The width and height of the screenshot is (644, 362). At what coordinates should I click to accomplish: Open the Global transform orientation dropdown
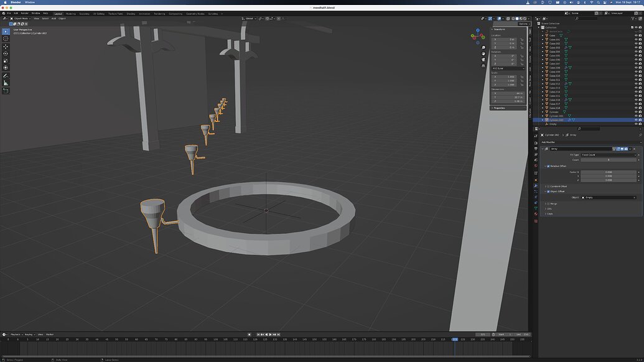tap(250, 19)
